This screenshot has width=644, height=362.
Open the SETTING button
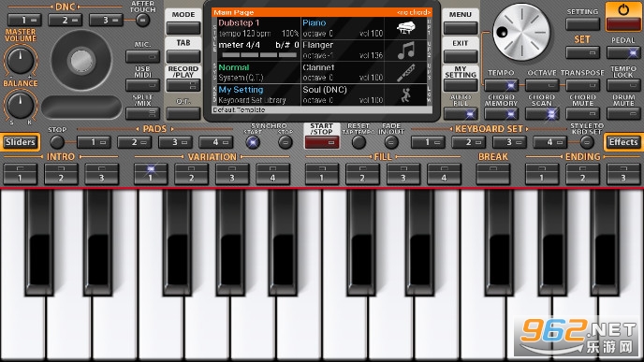[582, 24]
